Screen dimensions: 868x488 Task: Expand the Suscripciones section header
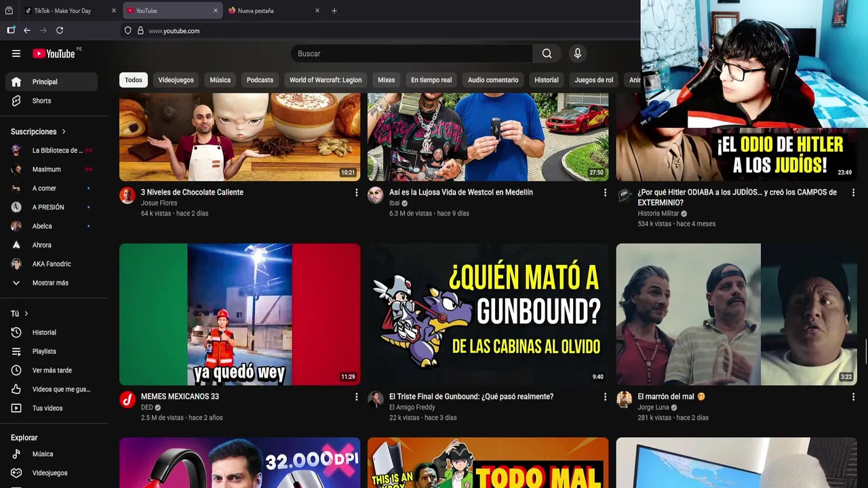(39, 131)
